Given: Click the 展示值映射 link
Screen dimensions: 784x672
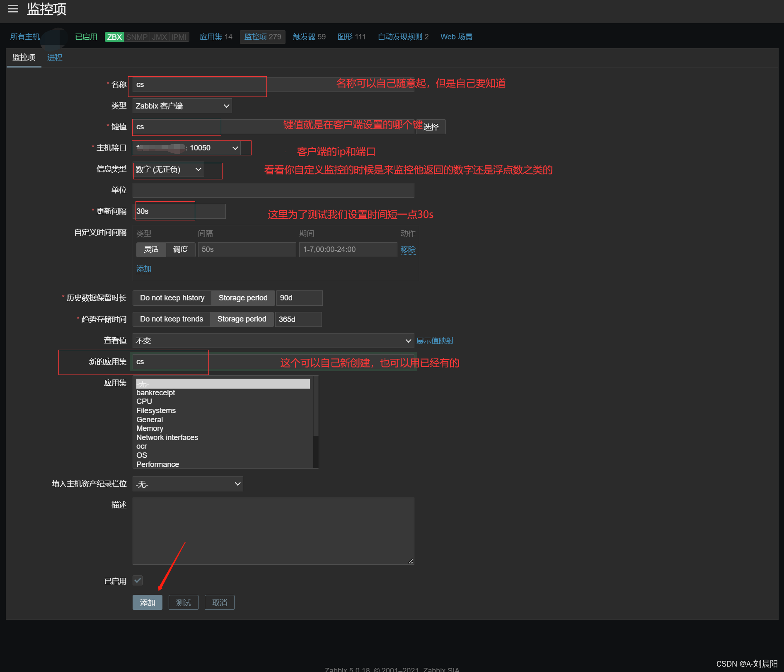Looking at the screenshot, I should (435, 341).
